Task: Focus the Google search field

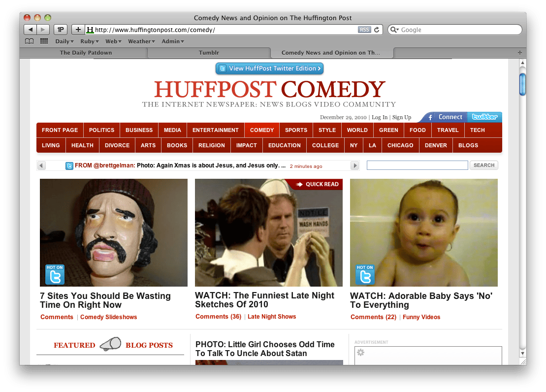Action: click(x=455, y=30)
